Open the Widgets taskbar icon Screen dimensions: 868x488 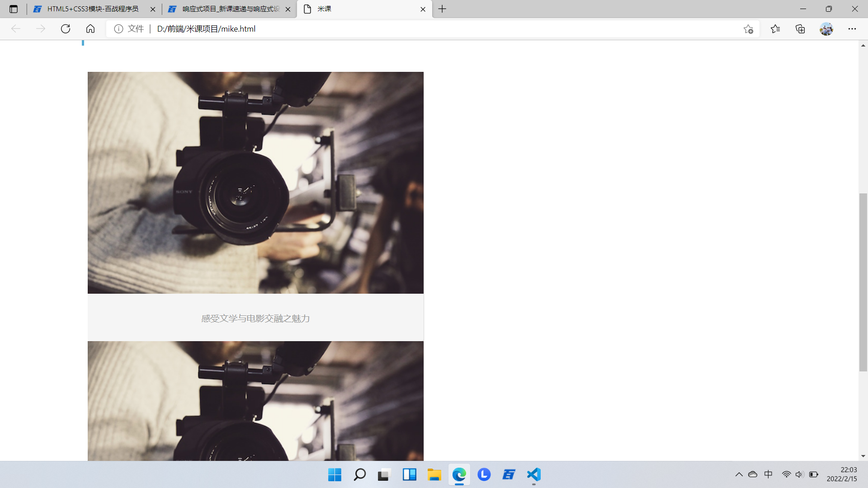(x=410, y=474)
